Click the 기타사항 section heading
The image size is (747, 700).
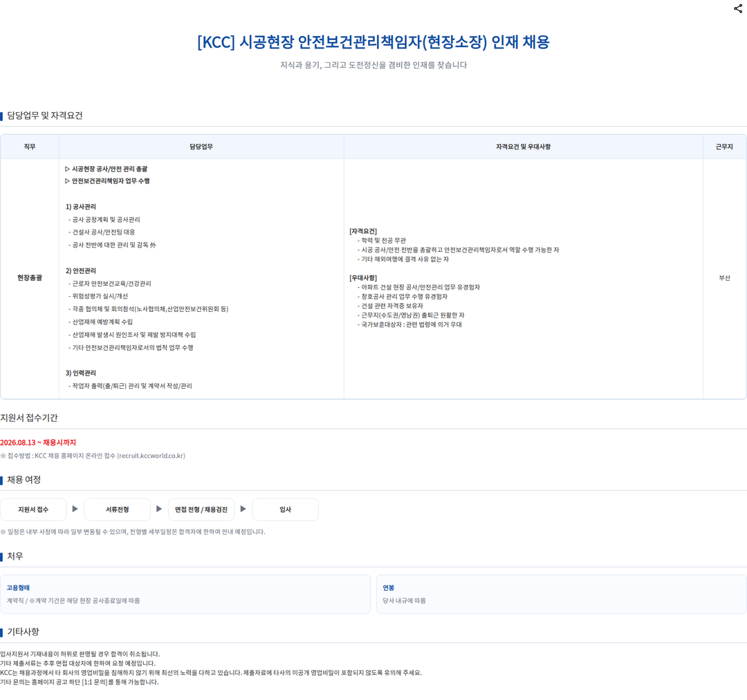tap(23, 632)
